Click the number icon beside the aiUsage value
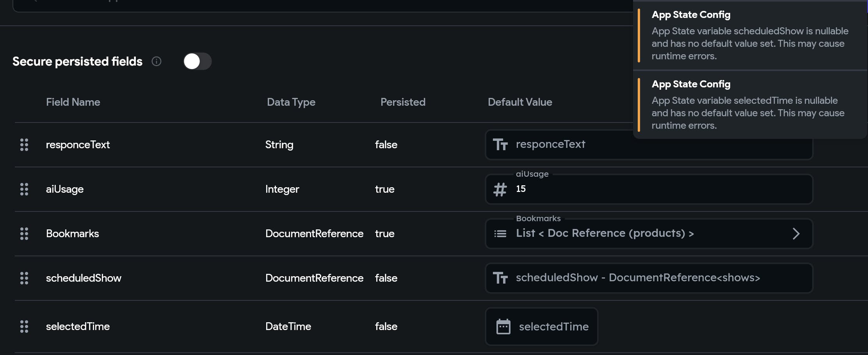This screenshot has height=355, width=868. 500,189
